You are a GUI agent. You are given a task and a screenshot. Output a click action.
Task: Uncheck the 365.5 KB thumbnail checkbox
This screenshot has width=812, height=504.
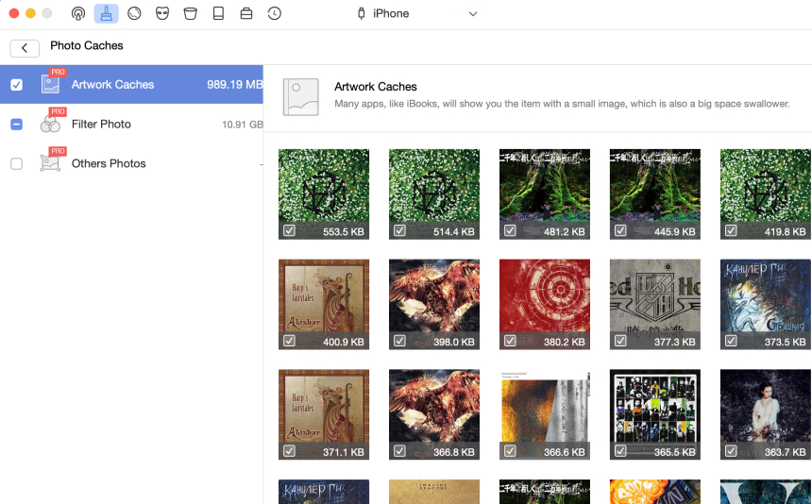[620, 451]
